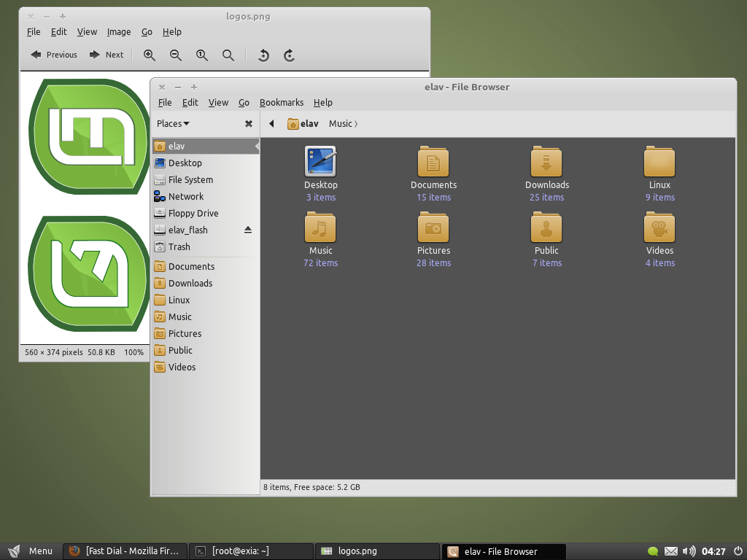
Task: Open Music bookmark in sidebar
Action: [x=206, y=316]
